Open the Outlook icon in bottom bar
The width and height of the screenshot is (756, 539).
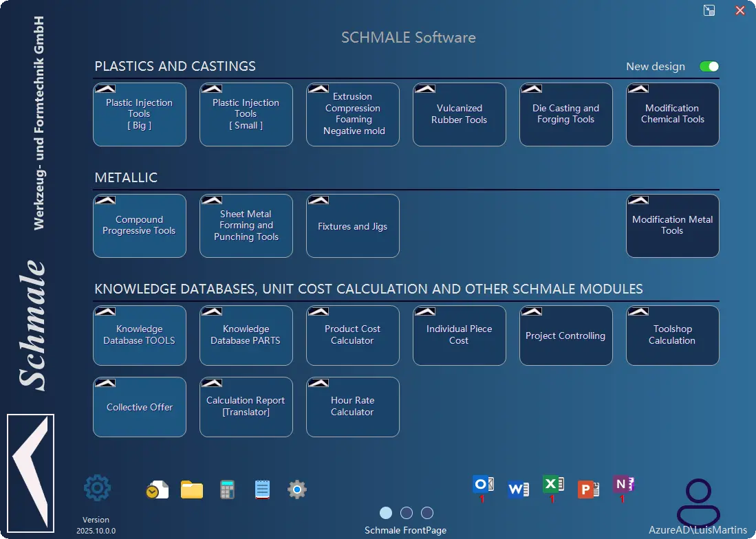click(x=483, y=485)
